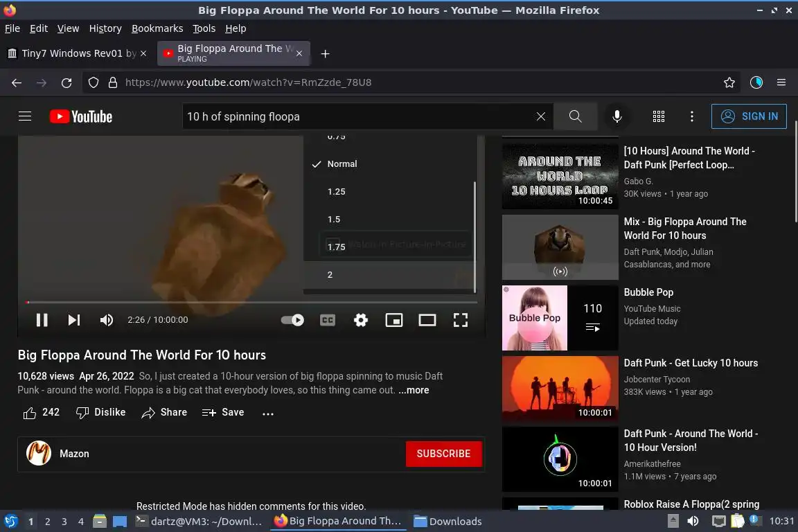Toggle closed captions CC button
The width and height of the screenshot is (798, 532).
click(327, 320)
